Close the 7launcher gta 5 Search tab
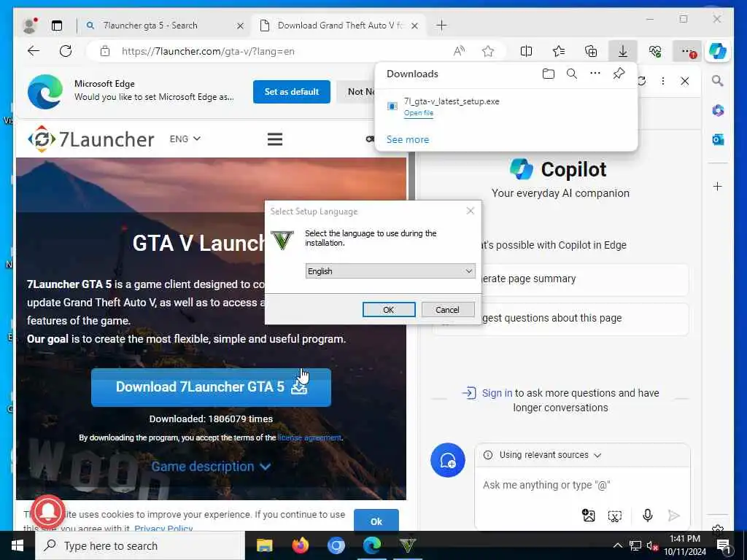747x560 pixels. pos(240,26)
